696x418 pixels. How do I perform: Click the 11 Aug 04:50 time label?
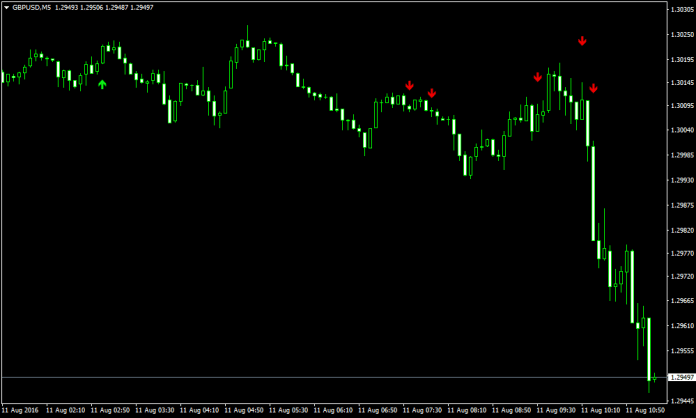(246, 410)
